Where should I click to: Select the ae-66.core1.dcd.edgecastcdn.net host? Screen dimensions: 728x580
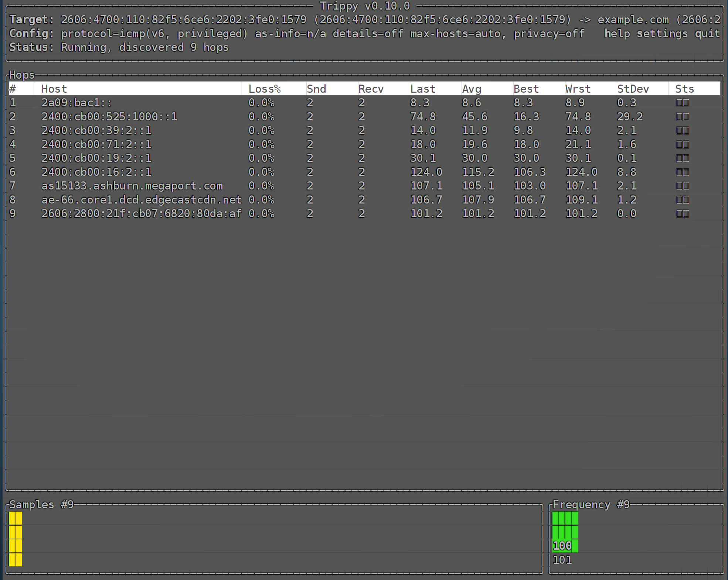141,200
